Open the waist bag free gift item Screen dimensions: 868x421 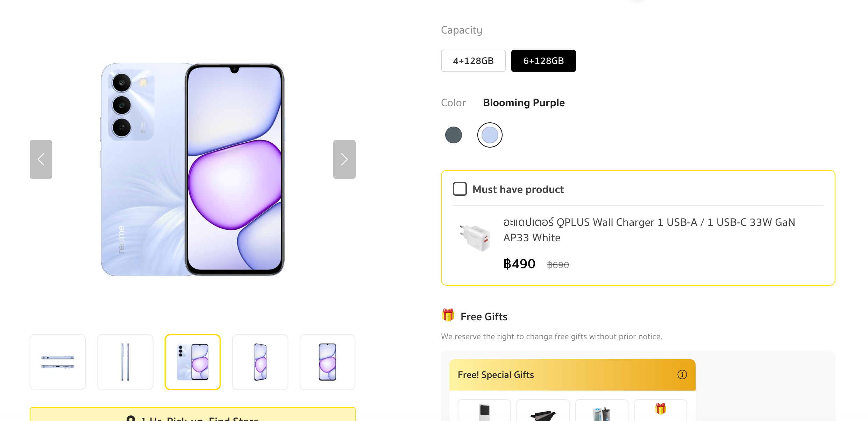tap(543, 413)
